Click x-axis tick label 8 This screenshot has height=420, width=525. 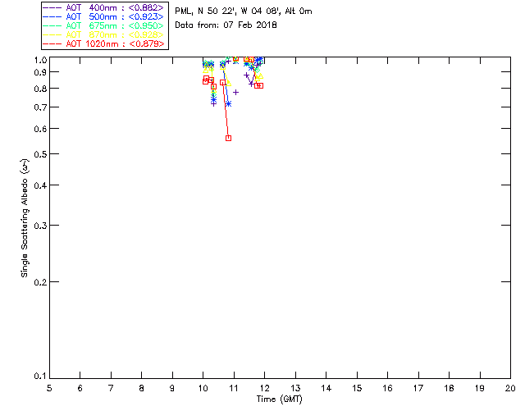click(x=142, y=388)
